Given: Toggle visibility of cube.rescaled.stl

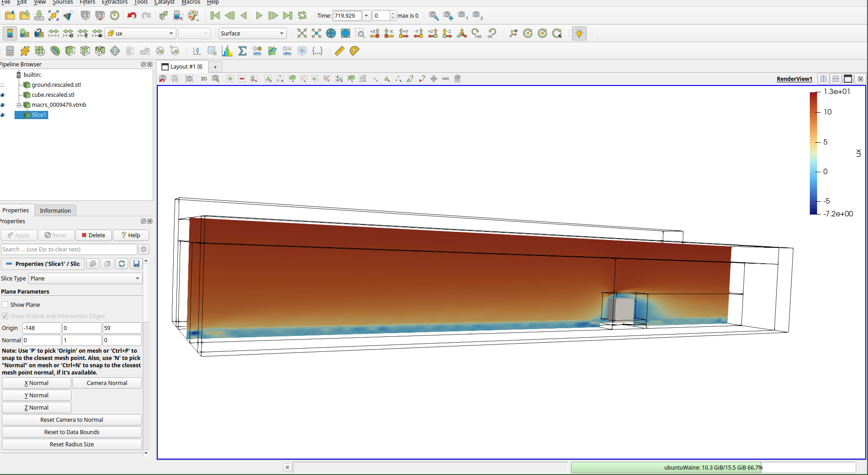Looking at the screenshot, I should coord(3,95).
